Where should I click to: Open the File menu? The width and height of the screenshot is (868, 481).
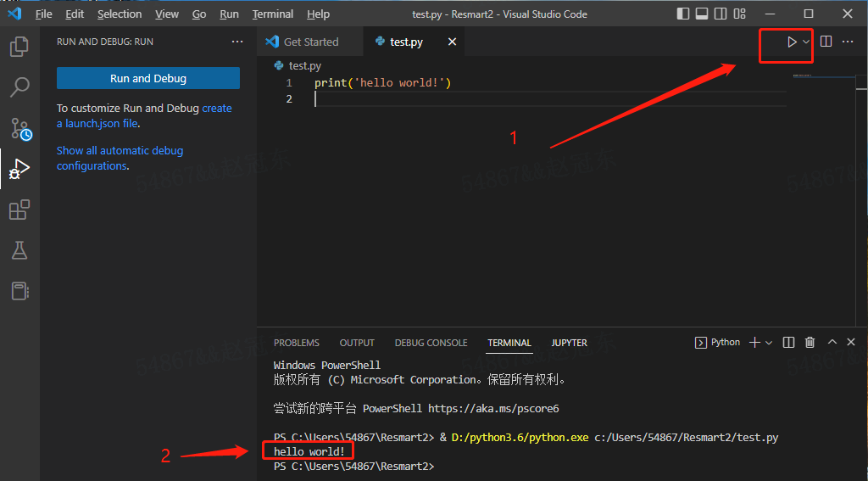pyautogui.click(x=44, y=14)
